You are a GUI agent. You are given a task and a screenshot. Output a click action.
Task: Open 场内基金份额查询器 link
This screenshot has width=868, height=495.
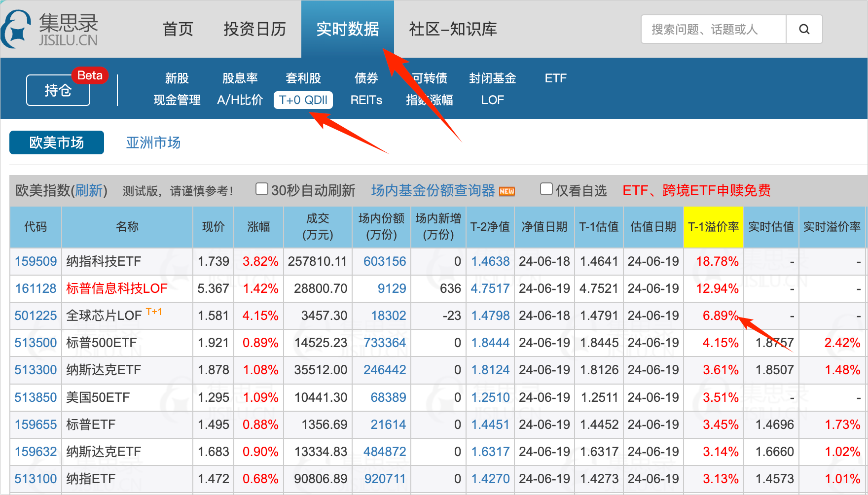[x=433, y=190]
